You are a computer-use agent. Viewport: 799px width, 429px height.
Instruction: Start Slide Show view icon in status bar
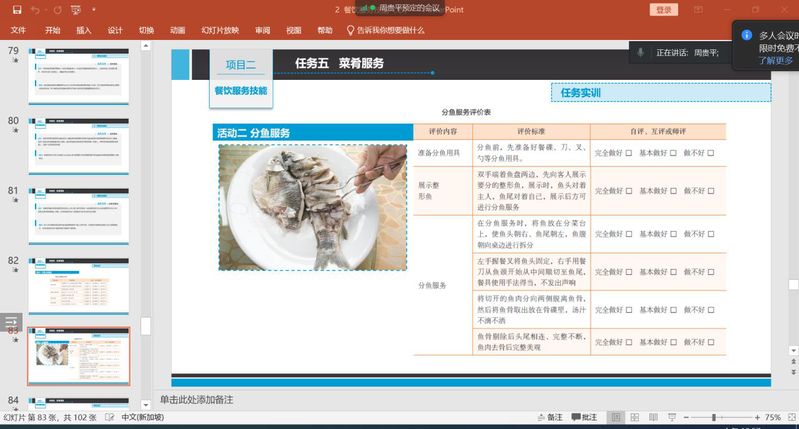click(672, 417)
